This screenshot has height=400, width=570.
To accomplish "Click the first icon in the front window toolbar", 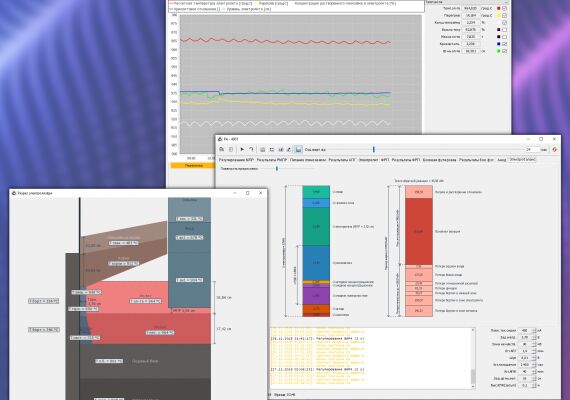I will (222, 149).
